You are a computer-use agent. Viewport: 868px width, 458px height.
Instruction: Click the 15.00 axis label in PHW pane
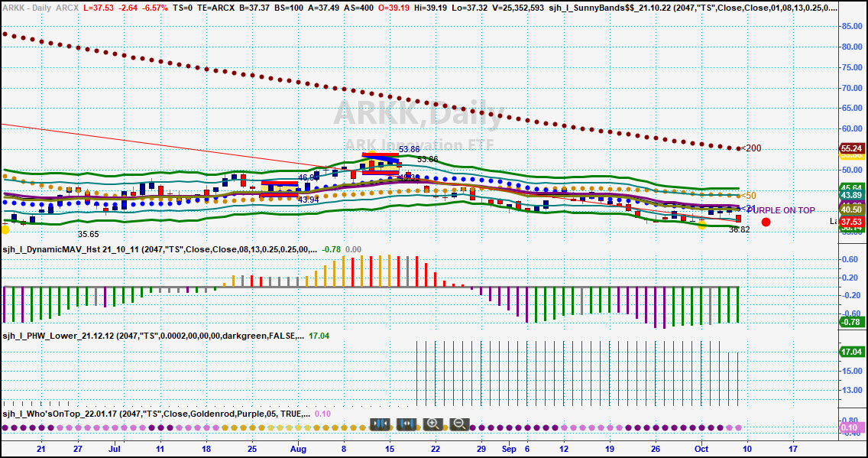(x=851, y=371)
